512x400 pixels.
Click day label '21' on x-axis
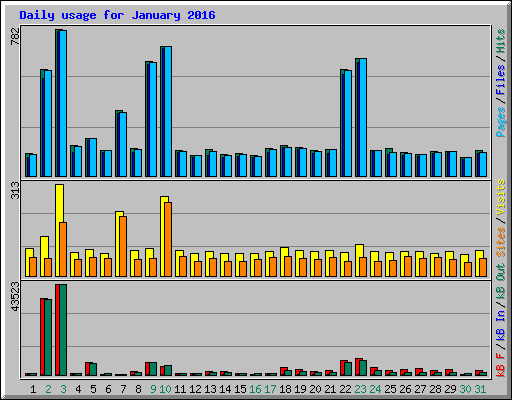click(330, 389)
